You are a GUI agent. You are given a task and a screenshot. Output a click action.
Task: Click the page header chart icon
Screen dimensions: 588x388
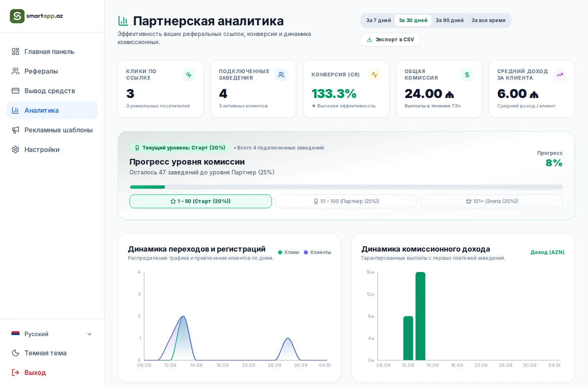coord(123,21)
